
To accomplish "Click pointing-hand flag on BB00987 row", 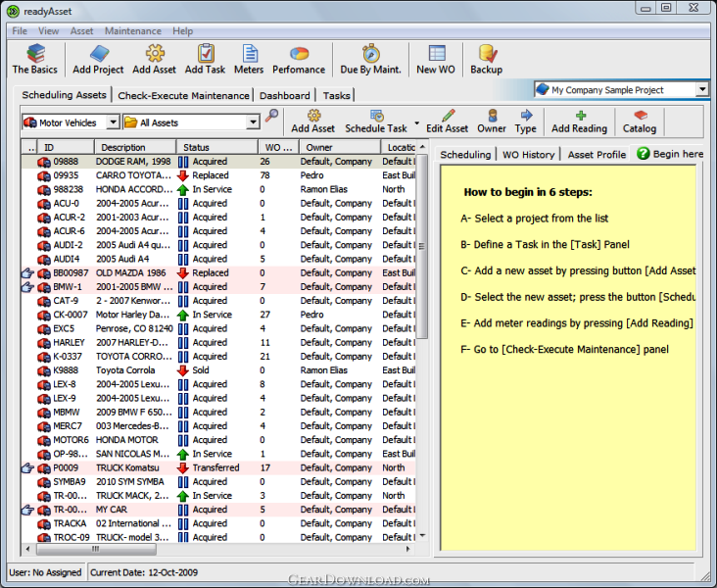I will coord(27,273).
